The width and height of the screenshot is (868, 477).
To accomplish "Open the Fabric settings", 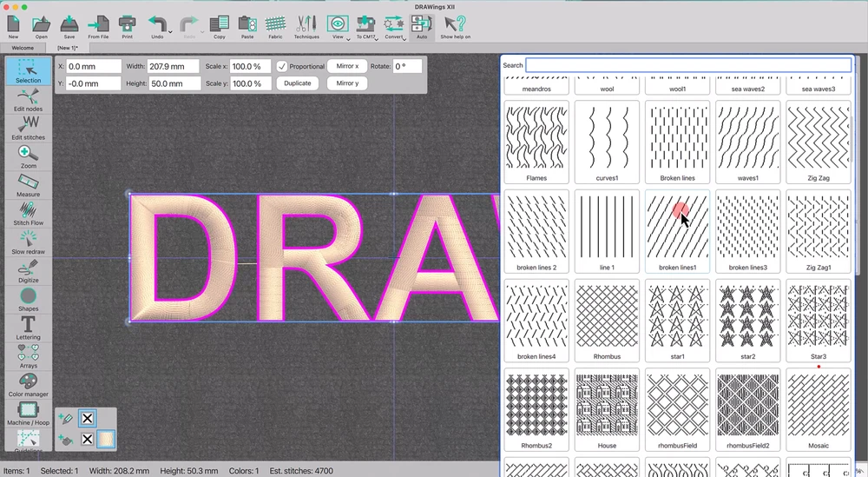I will [x=275, y=25].
